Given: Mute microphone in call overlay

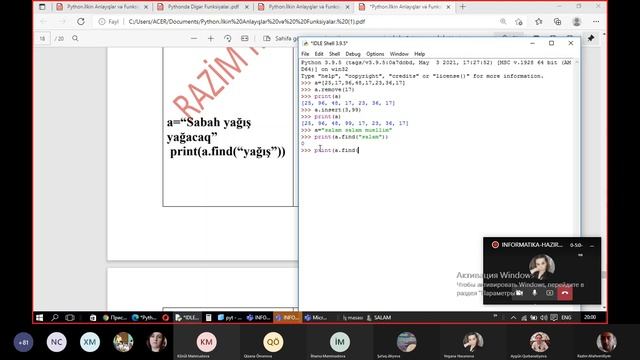Looking at the screenshot, I should (534, 293).
